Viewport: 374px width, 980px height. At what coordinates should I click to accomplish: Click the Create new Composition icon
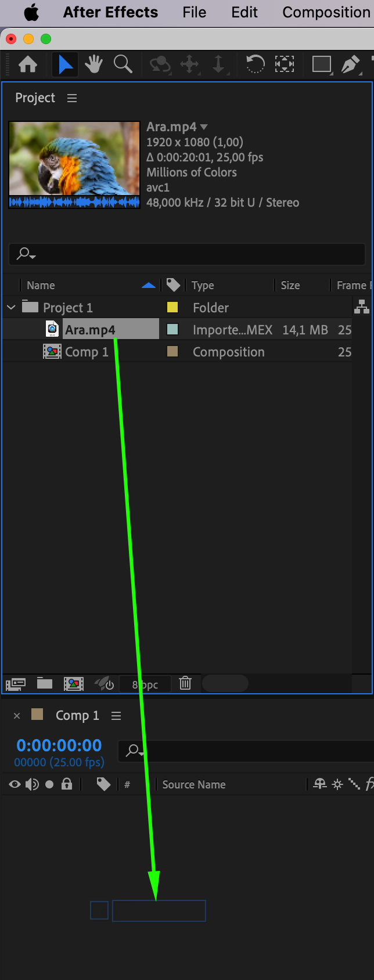point(74,683)
